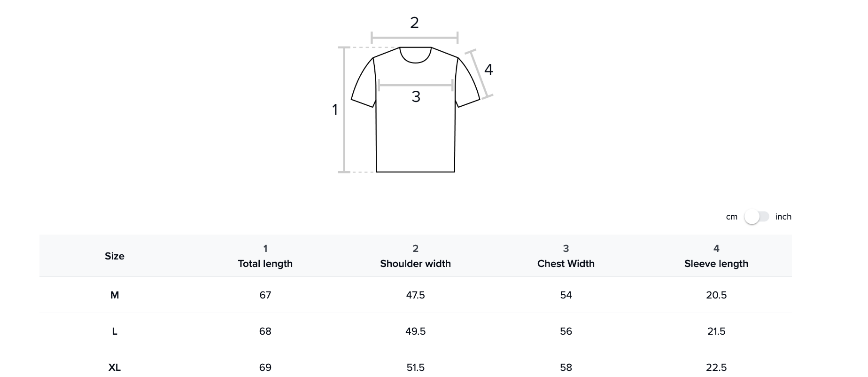The width and height of the screenshot is (868, 377).
Task: Click the number 1 length marker on diagram
Action: tap(335, 110)
